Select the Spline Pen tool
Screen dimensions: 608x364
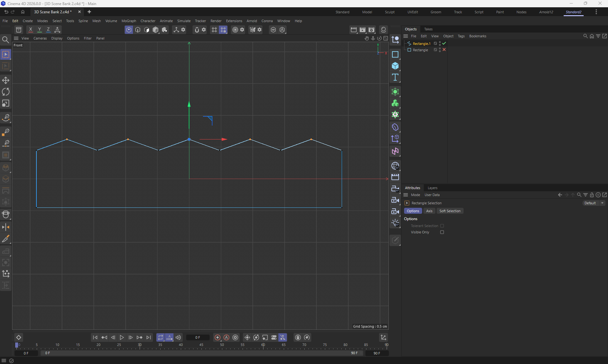[x=6, y=118]
